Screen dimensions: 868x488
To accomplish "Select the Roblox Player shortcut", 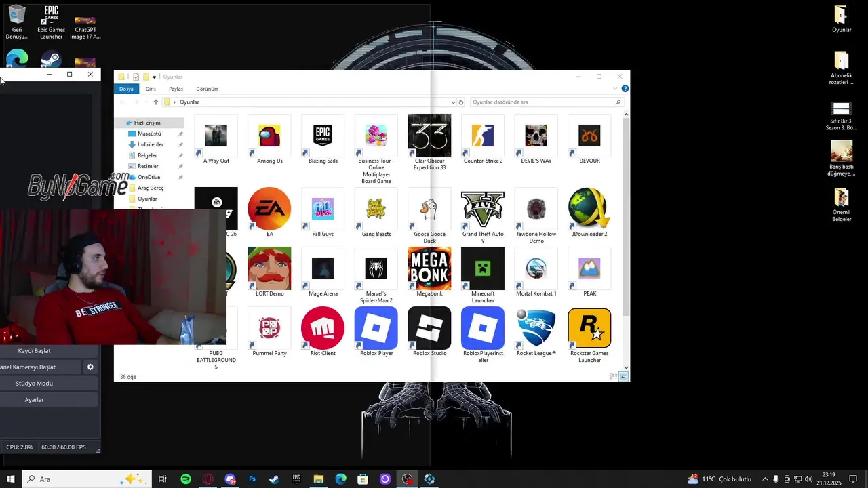I will (x=376, y=332).
